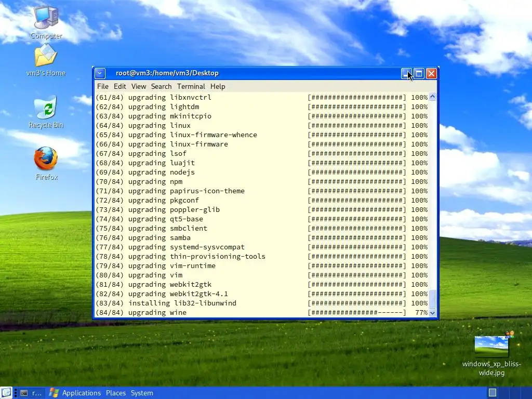532x399 pixels.
Task: Open the File menu in the terminal
Action: (x=103, y=87)
